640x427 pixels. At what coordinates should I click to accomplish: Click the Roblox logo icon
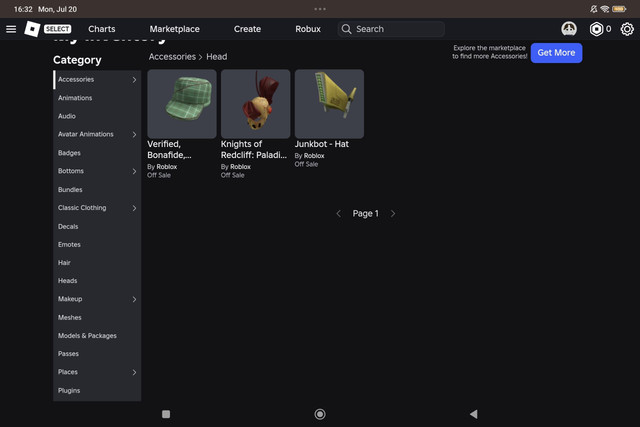[32, 29]
